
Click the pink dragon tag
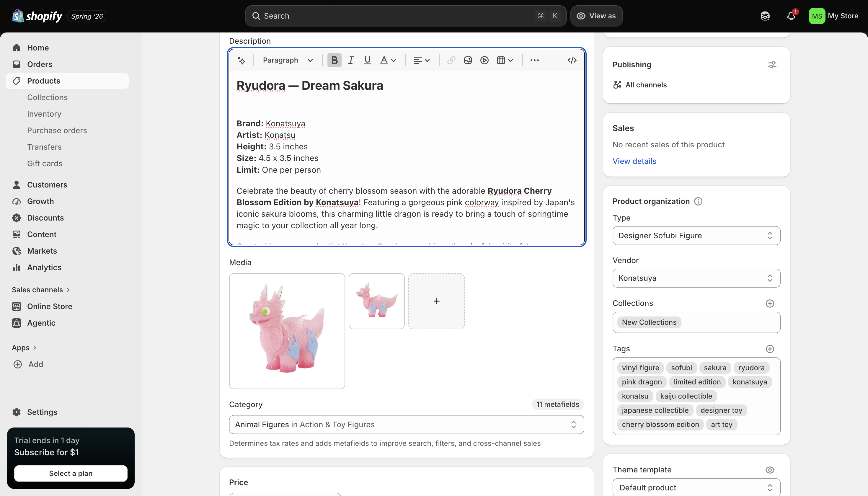pos(642,382)
